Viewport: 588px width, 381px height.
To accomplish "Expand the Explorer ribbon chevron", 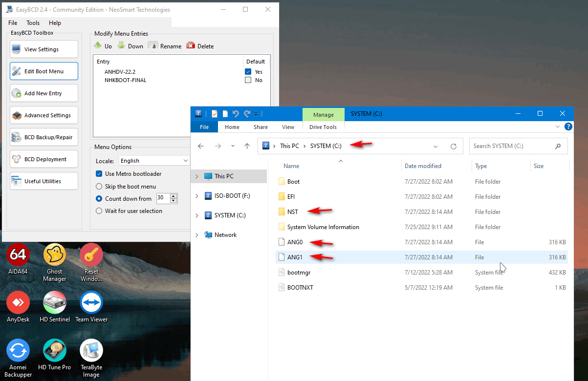I will click(558, 127).
